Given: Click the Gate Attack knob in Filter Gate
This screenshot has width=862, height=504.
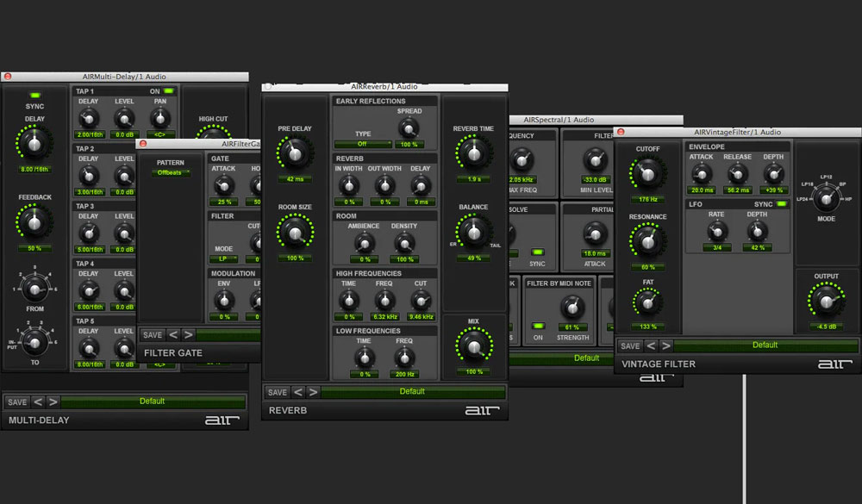Looking at the screenshot, I should coord(224,185).
